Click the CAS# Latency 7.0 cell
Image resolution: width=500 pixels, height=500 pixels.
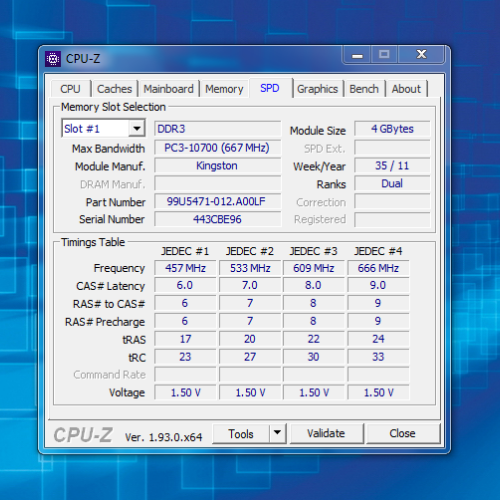click(x=250, y=285)
